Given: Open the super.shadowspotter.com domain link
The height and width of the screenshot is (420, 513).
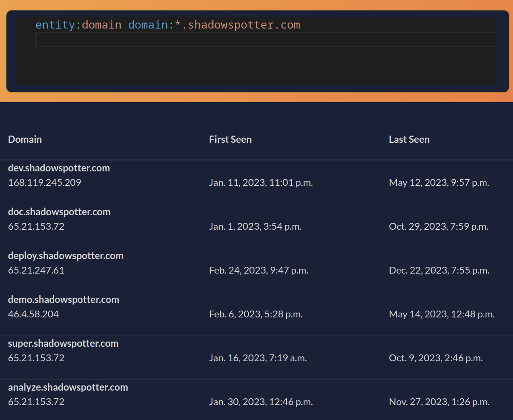Looking at the screenshot, I should [63, 344].
